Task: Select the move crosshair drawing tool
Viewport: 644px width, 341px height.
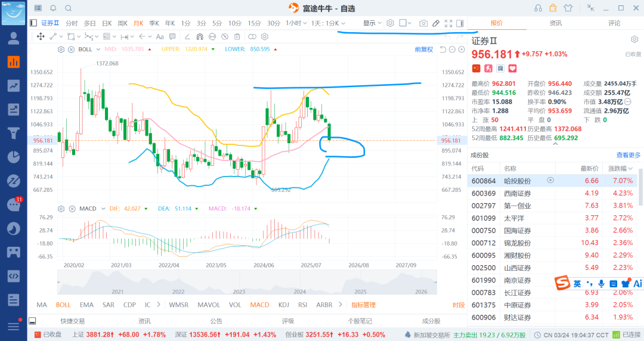Action: (x=41, y=36)
